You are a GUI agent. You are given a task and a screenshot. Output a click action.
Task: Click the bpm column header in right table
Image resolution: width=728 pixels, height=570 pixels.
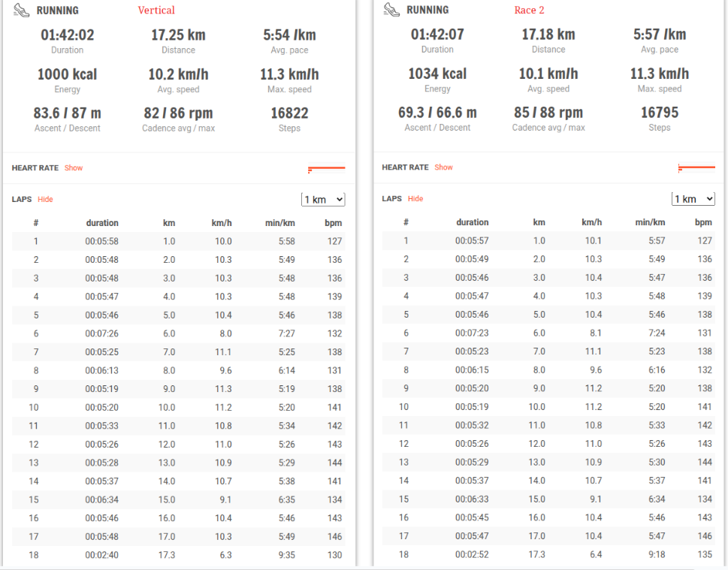[x=703, y=222]
